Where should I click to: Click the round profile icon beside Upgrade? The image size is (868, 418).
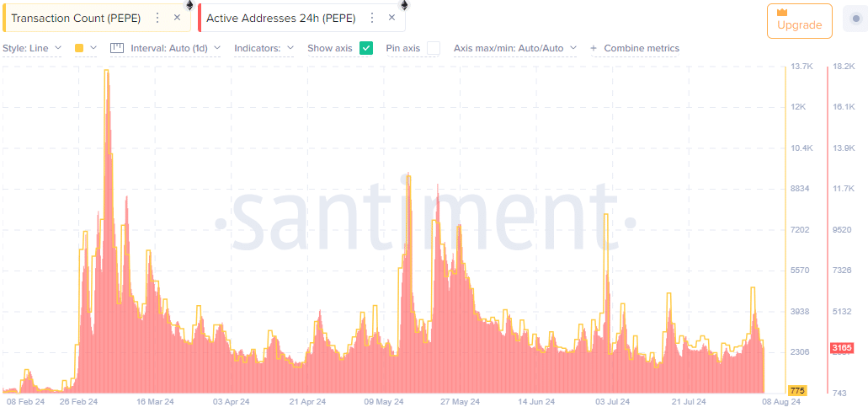pos(855,19)
